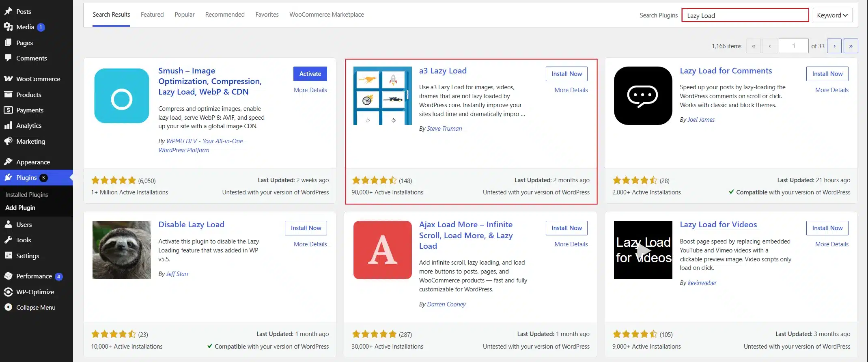Open the Lazy Load for Videos title
The width and height of the screenshot is (868, 362).
tap(718, 224)
